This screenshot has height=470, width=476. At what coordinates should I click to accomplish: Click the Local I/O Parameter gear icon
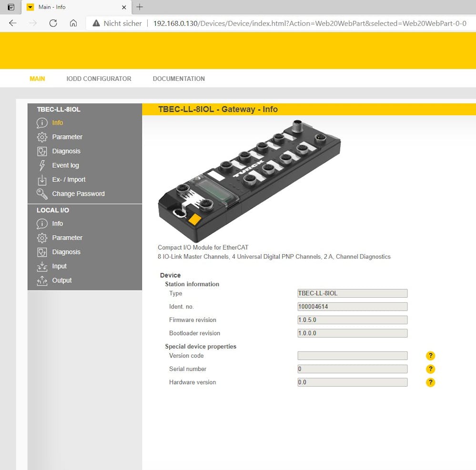pos(42,238)
